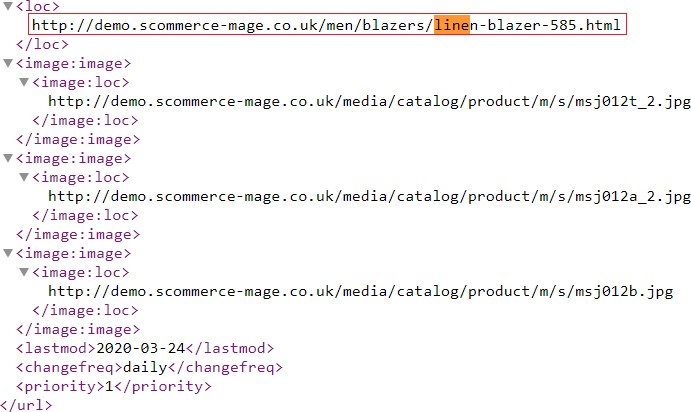Collapse the first <image:image> node
Viewport: 691px width, 412px height.
coord(9,63)
